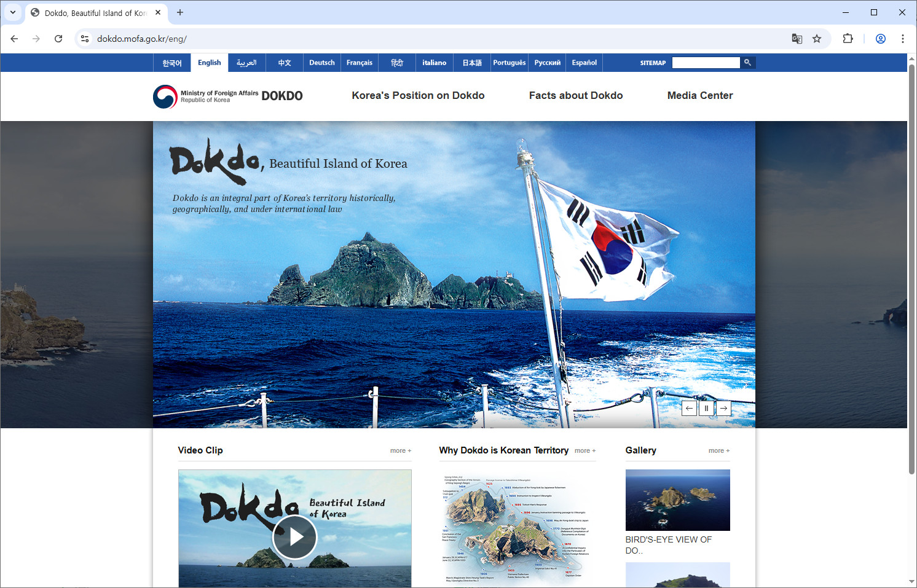Viewport: 917px width, 588px height.
Task: Play the Dokdo video clip
Action: (x=294, y=537)
